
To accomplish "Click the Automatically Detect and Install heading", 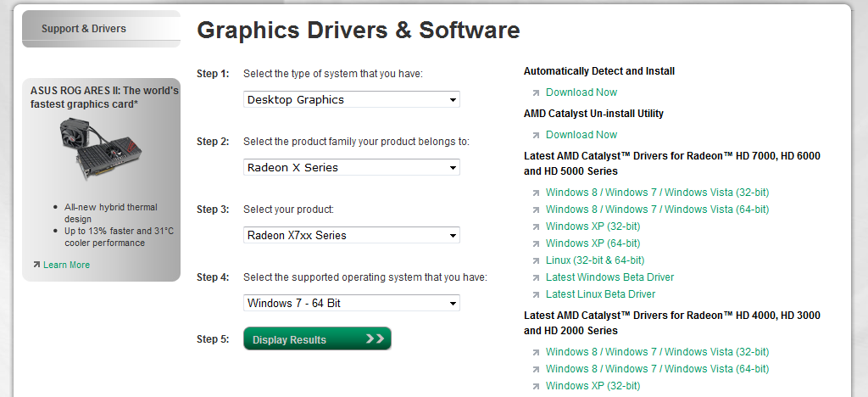I will [x=599, y=71].
